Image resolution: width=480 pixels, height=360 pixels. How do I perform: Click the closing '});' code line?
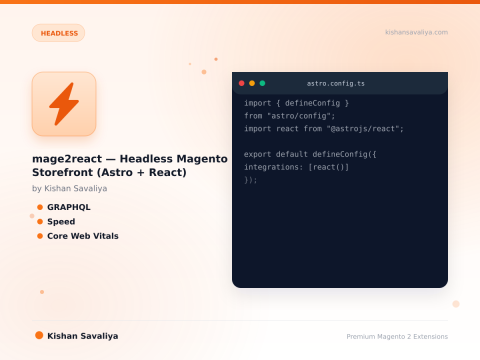click(251, 180)
